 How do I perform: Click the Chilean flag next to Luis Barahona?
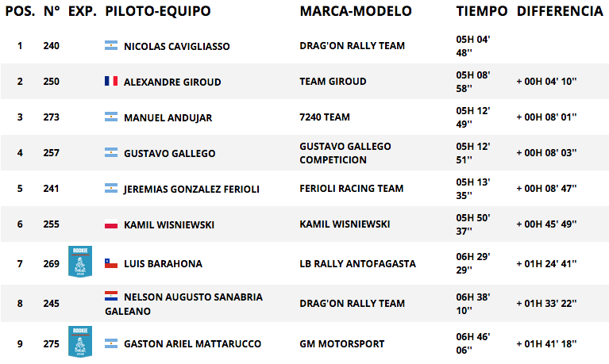click(111, 263)
